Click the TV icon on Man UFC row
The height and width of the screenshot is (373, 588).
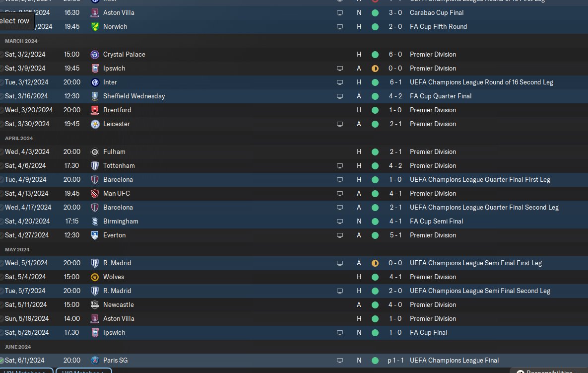[x=340, y=194]
